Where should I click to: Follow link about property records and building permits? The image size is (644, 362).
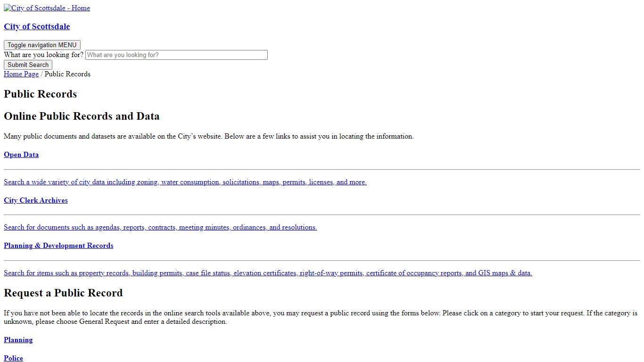click(x=268, y=273)
